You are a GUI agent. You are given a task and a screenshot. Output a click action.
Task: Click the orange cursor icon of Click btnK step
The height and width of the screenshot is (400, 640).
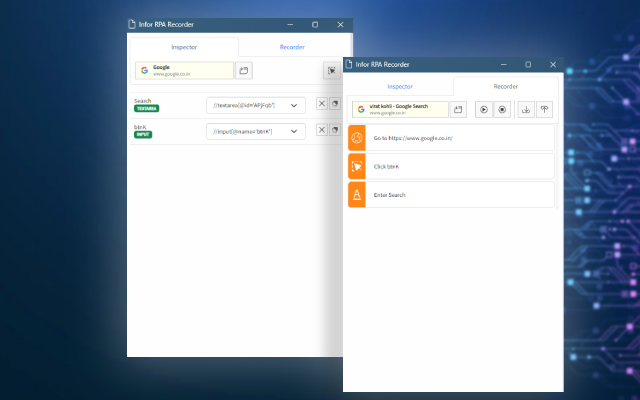point(357,167)
